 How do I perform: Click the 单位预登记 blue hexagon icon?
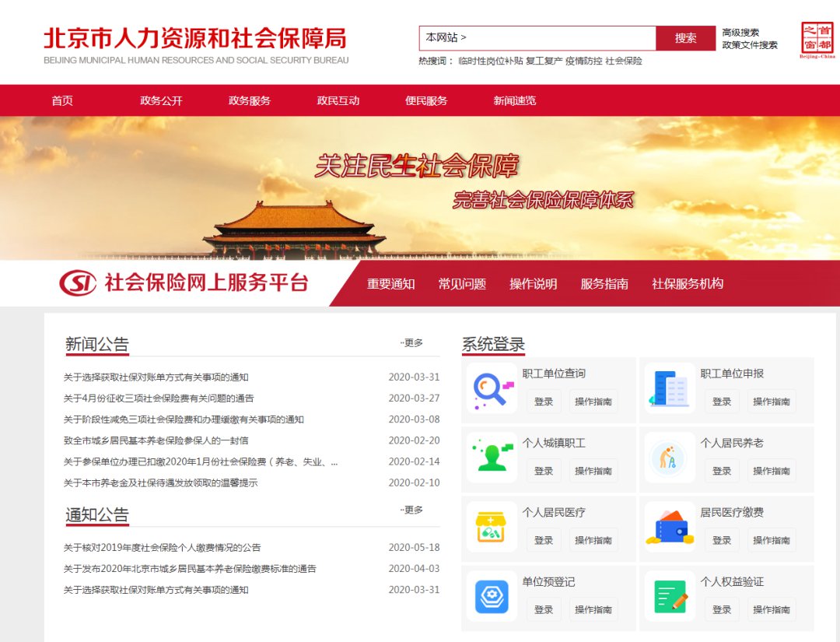pos(492,596)
